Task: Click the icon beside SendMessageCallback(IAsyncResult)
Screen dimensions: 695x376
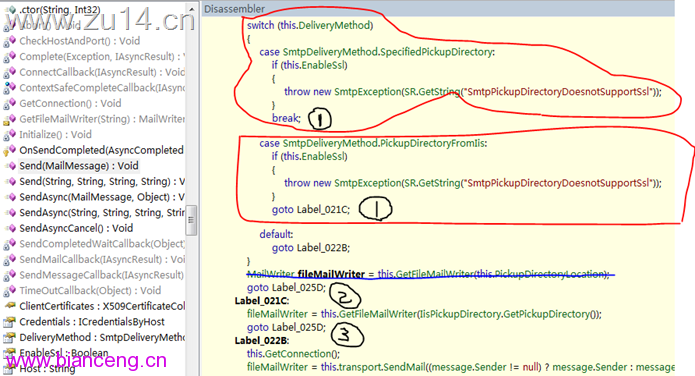Action: [9, 275]
